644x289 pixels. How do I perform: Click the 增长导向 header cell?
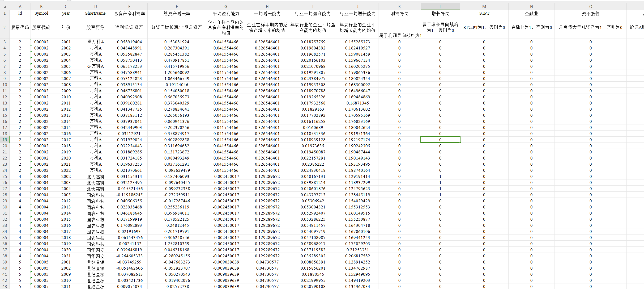[x=440, y=13]
